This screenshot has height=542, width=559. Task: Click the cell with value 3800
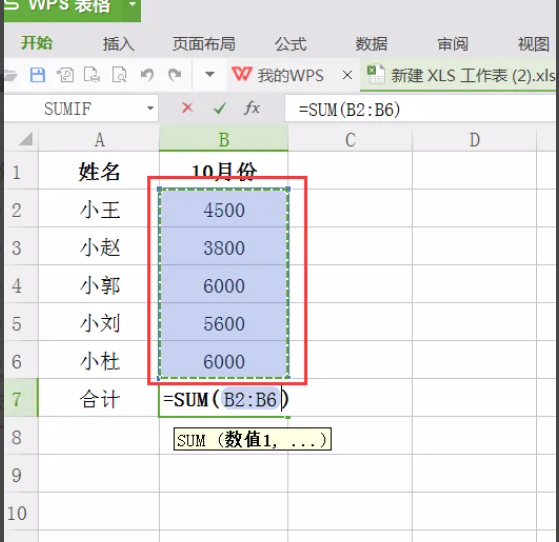(x=224, y=247)
